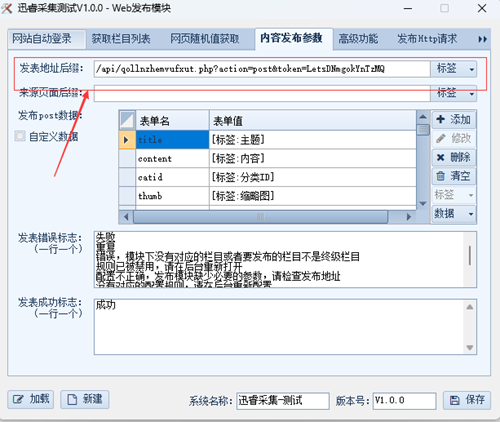Click the 版本号 input field

pos(404,401)
